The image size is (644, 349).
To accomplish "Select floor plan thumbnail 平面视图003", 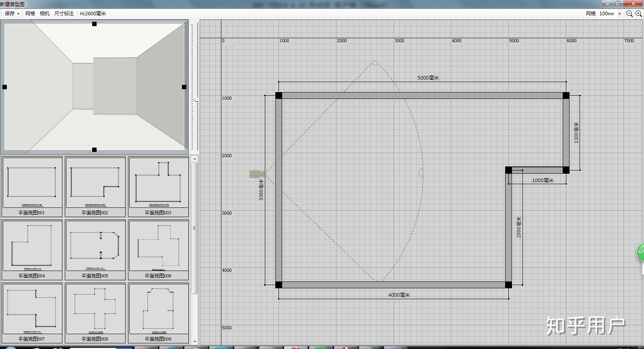I will click(159, 187).
